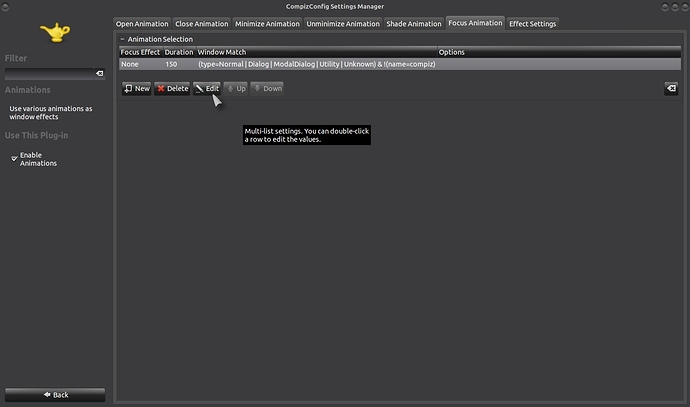Click the Options column header
Screen dimensions: 690x407
[x=559, y=52]
